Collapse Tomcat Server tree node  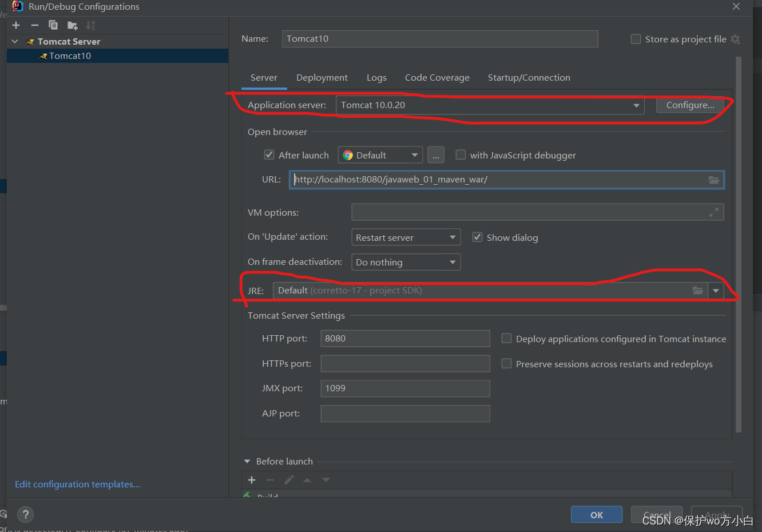15,41
